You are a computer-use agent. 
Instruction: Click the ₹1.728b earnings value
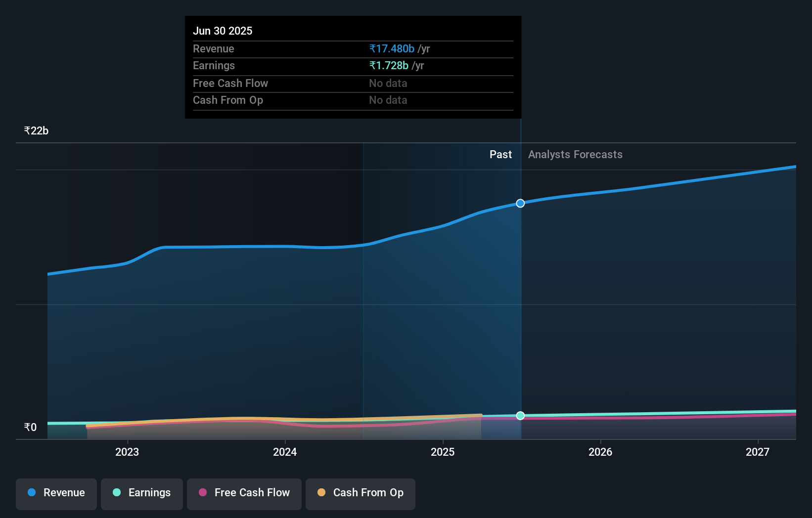(389, 65)
